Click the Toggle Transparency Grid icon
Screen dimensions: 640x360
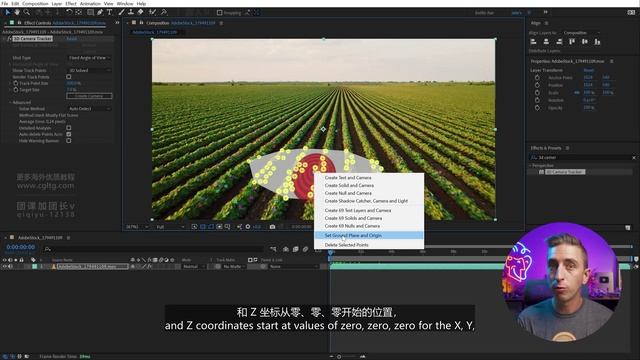coord(203,227)
